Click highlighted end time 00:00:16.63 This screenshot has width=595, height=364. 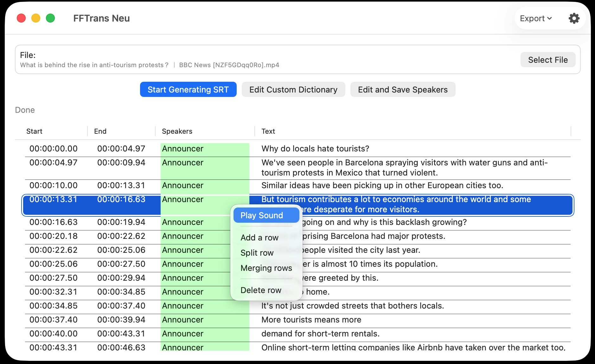(121, 199)
